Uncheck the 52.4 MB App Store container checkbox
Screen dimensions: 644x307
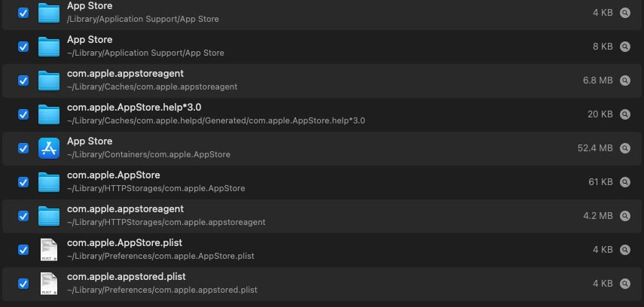[x=23, y=148]
